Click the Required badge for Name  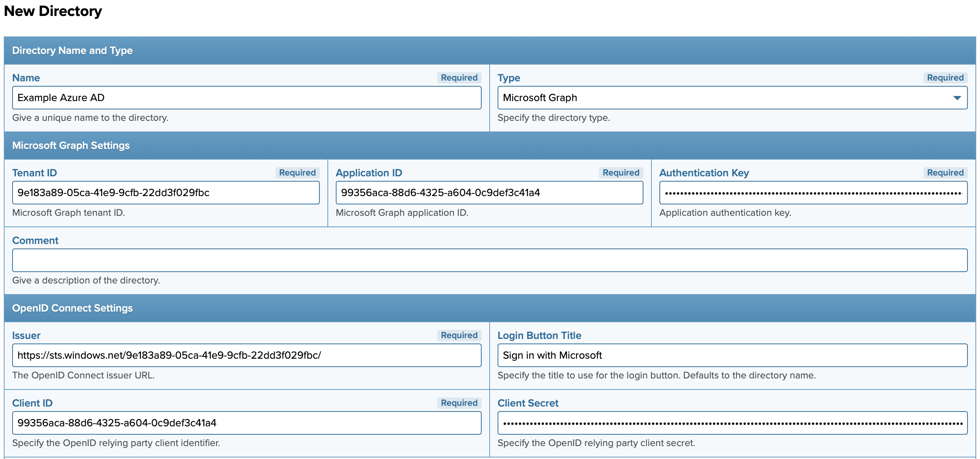pos(459,78)
